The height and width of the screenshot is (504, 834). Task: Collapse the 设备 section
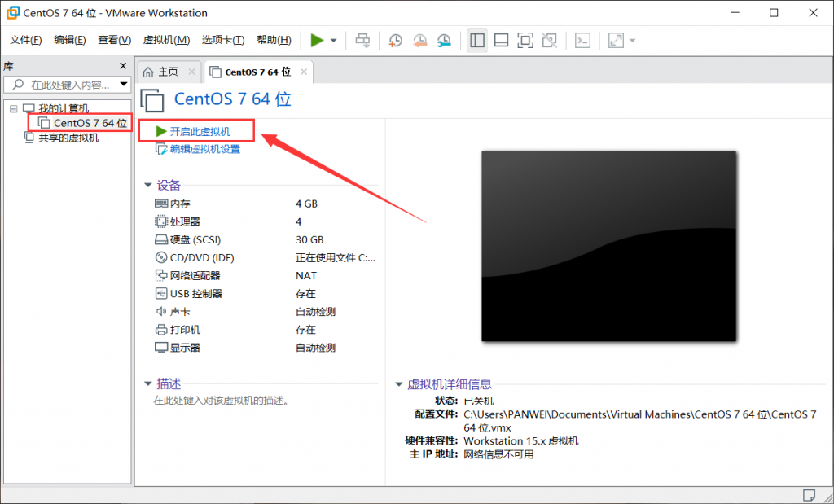148,186
